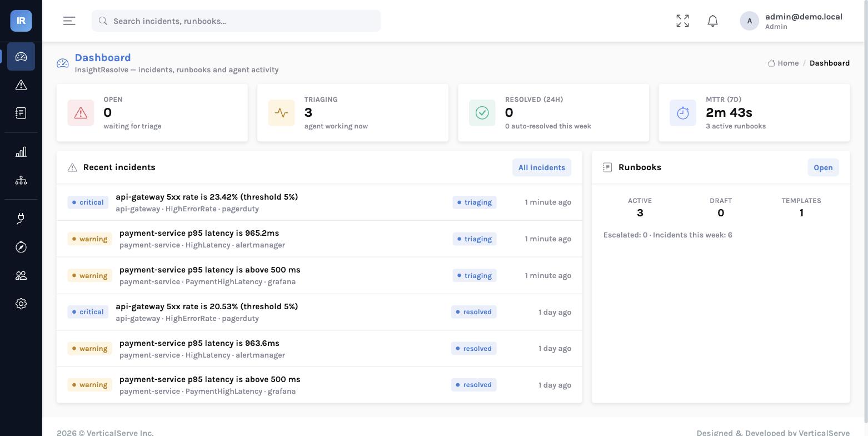Click triaging status on 23.42% incident
This screenshot has width=868, height=436.
475,202
